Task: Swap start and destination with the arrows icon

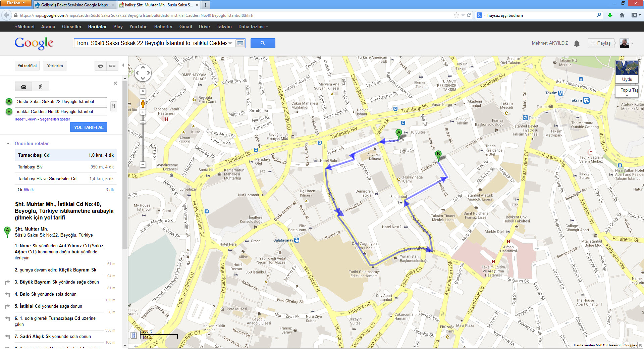Action: coord(114,106)
